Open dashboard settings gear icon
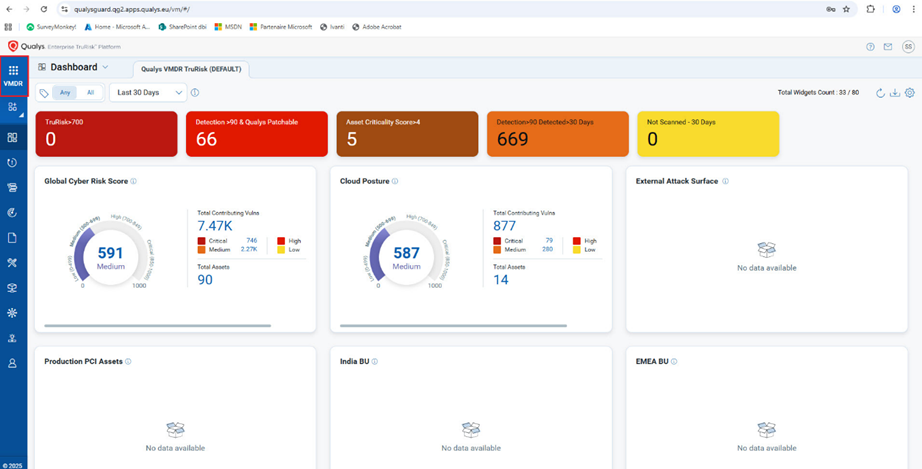922x469 pixels. point(909,93)
